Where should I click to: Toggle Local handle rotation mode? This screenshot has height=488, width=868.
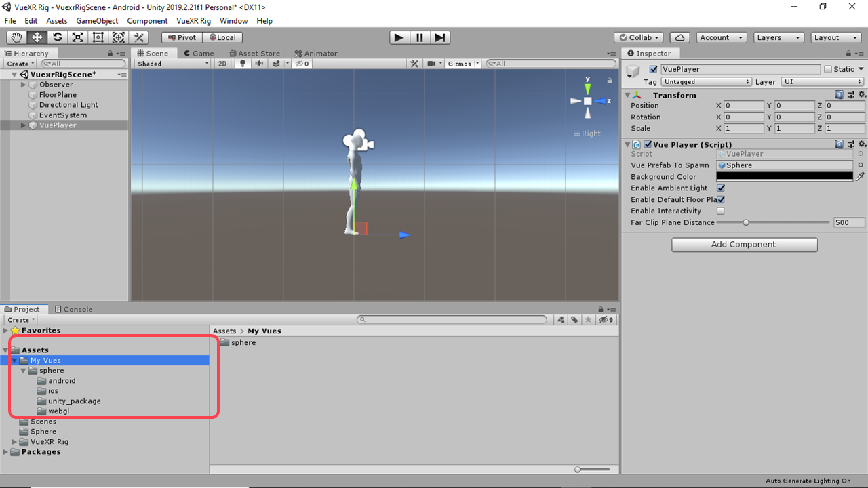tap(222, 37)
